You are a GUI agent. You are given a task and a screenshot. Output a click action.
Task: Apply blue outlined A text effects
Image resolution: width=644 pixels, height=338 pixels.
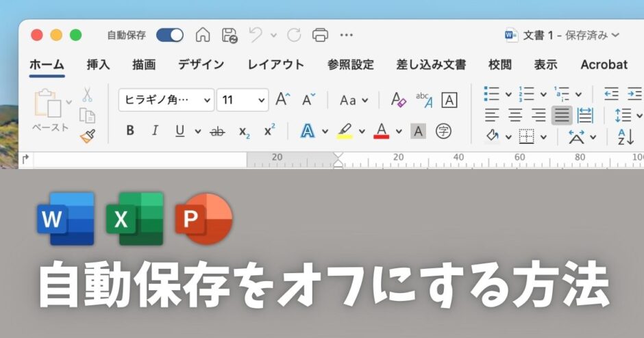click(307, 131)
